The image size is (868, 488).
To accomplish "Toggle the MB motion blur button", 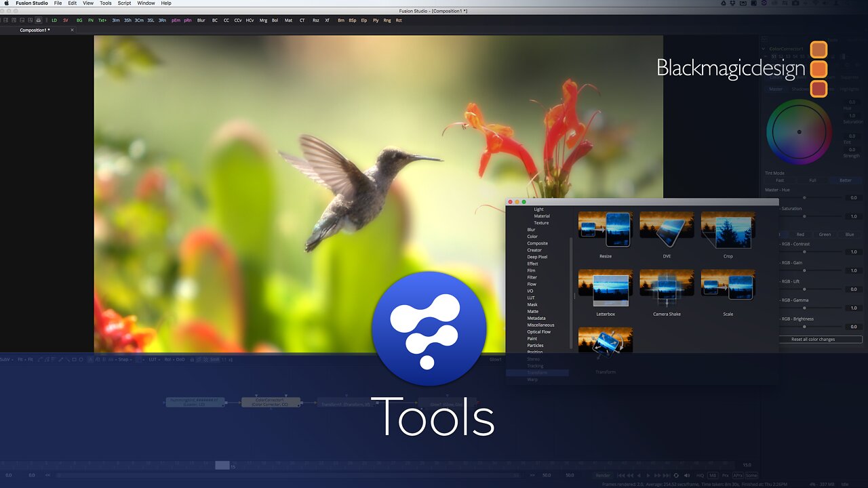I will tap(713, 475).
